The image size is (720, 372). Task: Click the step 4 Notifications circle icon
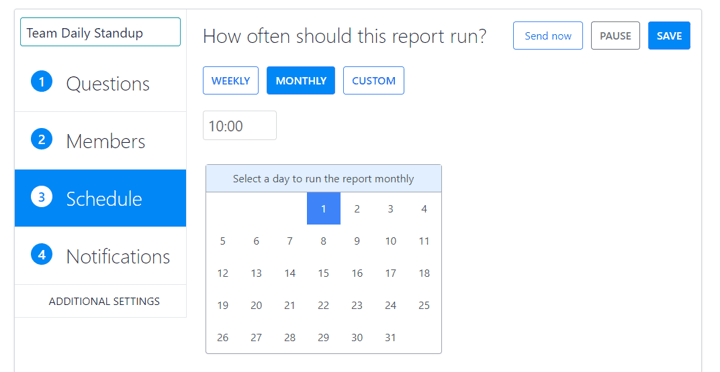pos(42,255)
